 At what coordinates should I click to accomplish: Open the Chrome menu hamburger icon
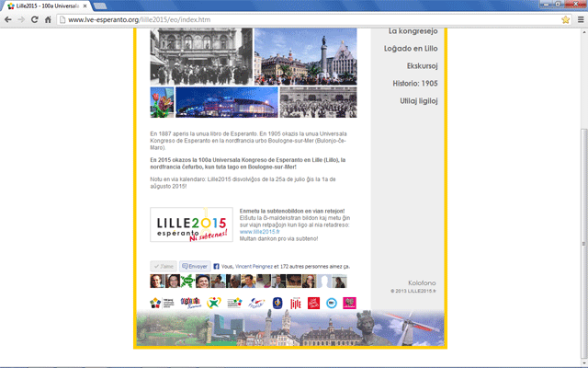[581, 19]
